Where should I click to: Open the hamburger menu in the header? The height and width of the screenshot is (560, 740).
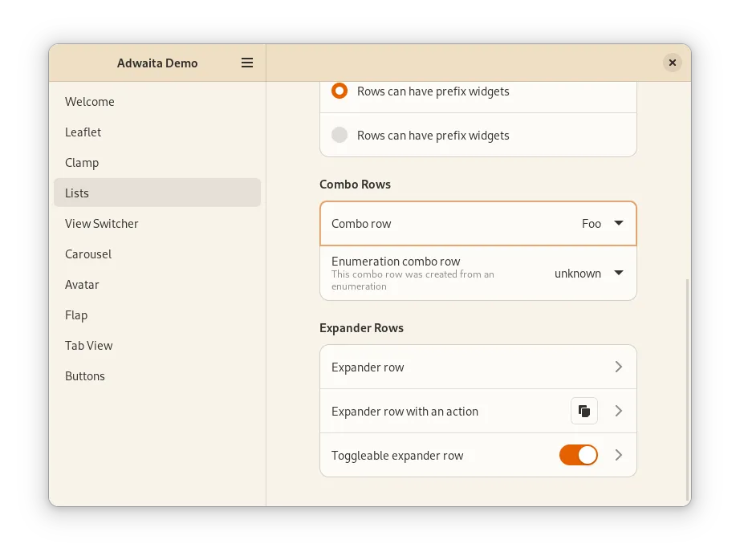tap(247, 63)
